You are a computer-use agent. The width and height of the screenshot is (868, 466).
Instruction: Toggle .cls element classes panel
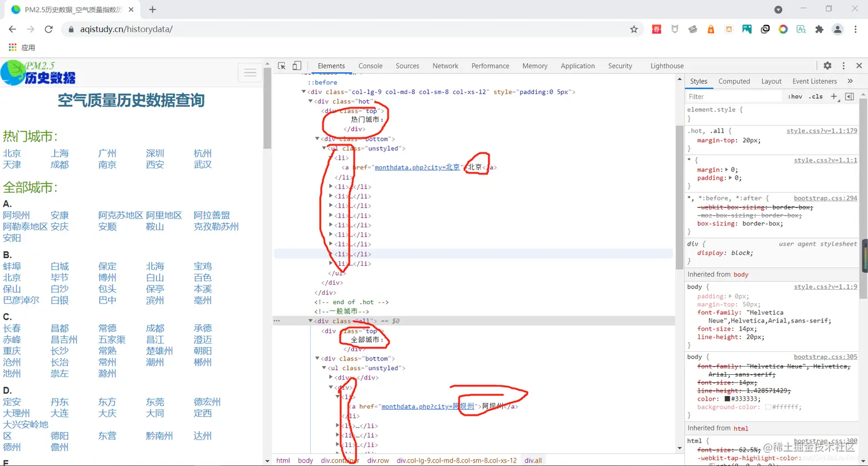[815, 96]
